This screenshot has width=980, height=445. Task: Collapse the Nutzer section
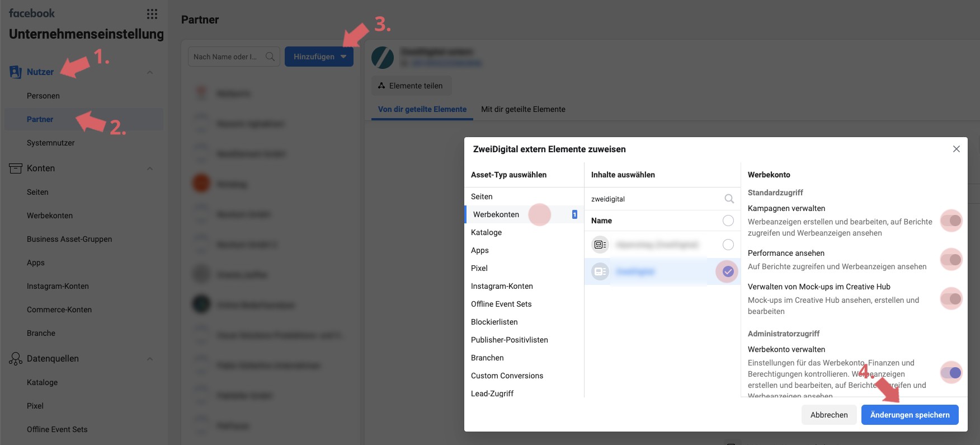click(x=150, y=72)
